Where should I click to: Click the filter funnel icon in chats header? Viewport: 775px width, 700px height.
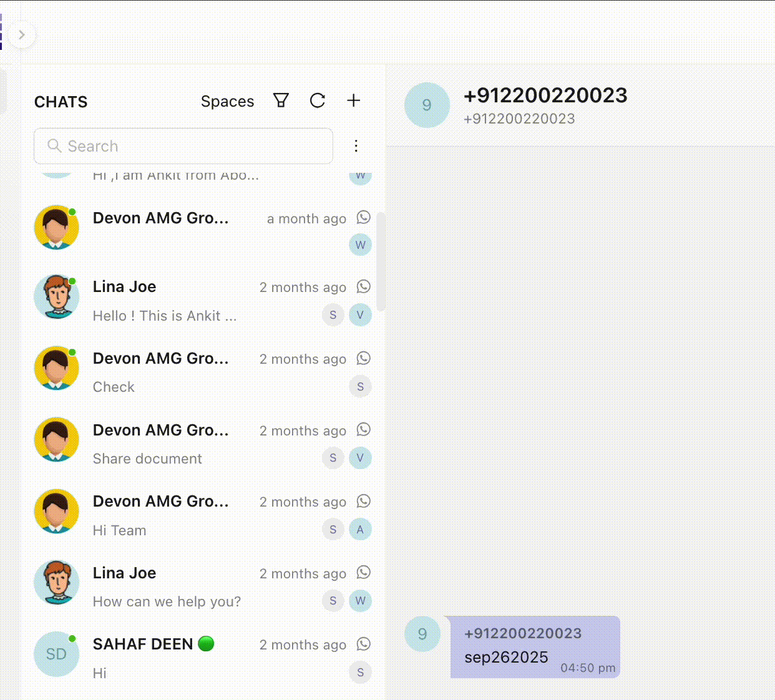(281, 100)
